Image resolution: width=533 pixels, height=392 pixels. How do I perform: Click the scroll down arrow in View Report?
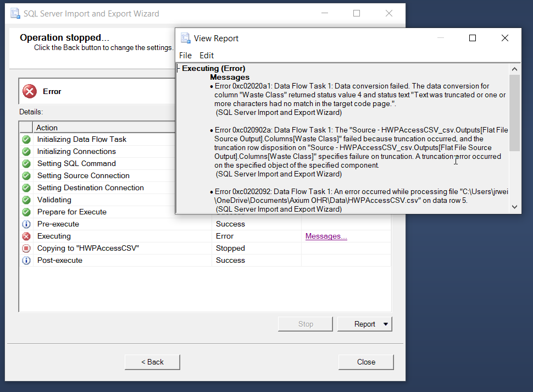point(515,207)
